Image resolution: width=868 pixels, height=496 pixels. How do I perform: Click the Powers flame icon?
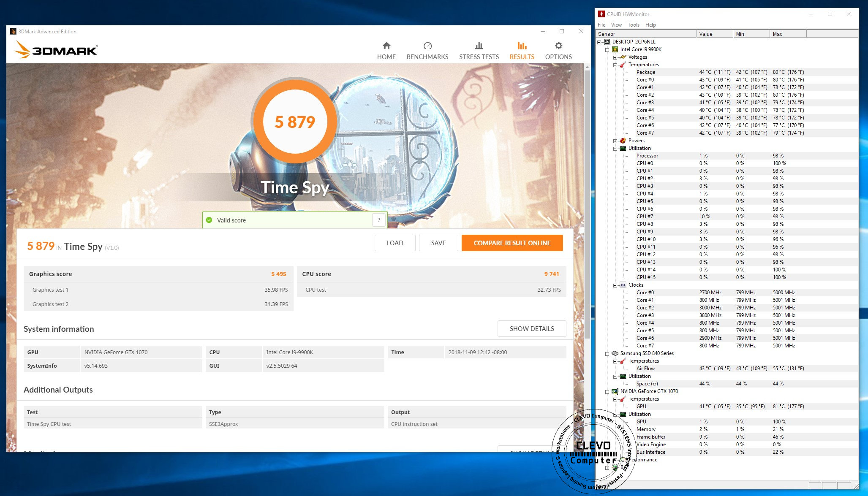[x=623, y=141]
